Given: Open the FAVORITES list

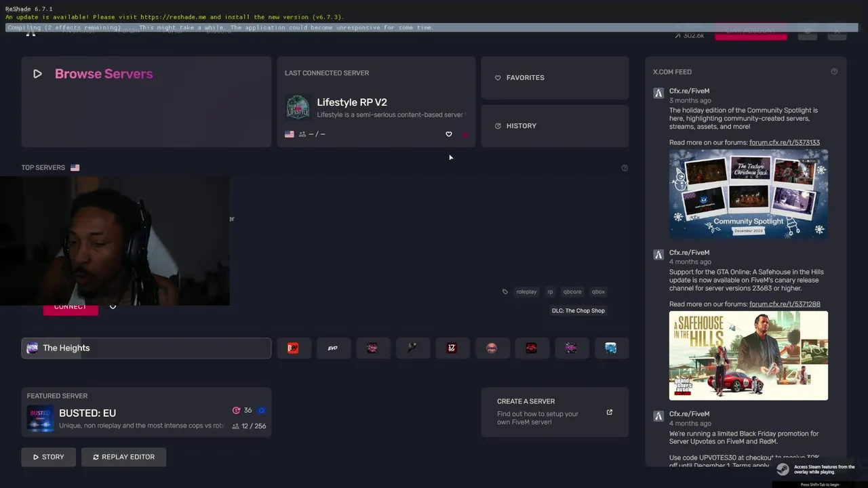Looking at the screenshot, I should pos(555,78).
